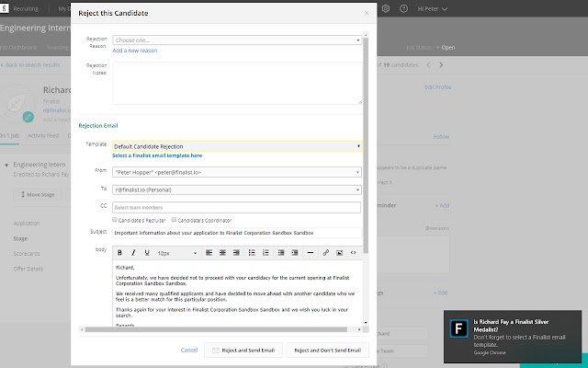This screenshot has width=588, height=368.
Task: Select Scorecards in the side list
Action: (27, 254)
